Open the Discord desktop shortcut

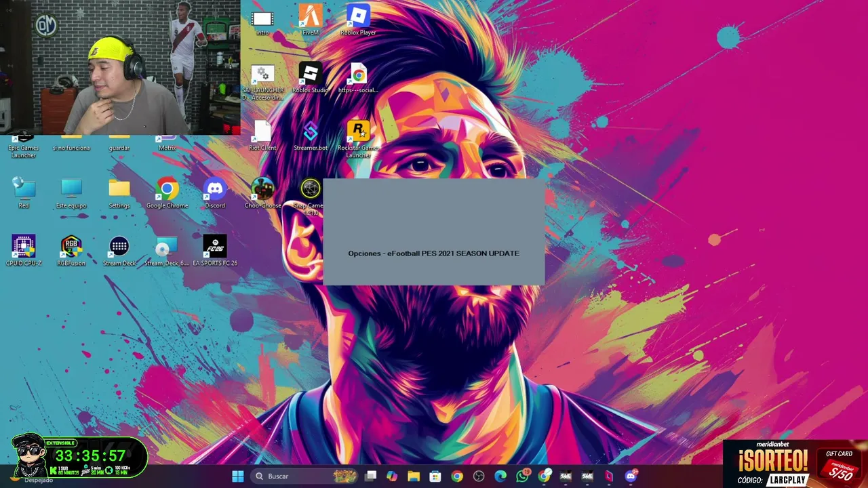point(215,189)
